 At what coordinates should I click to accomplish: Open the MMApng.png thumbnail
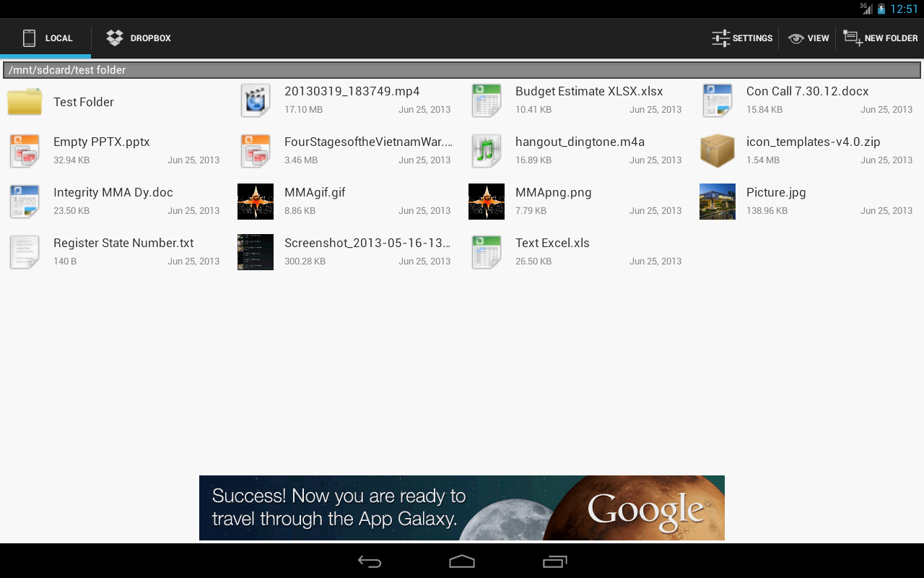coord(487,202)
